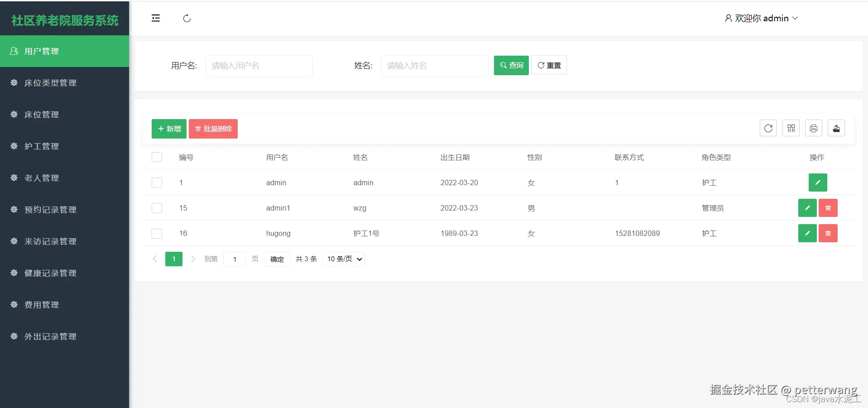Image resolution: width=868 pixels, height=408 pixels.
Task: Click the username cell admin1
Action: click(x=278, y=208)
